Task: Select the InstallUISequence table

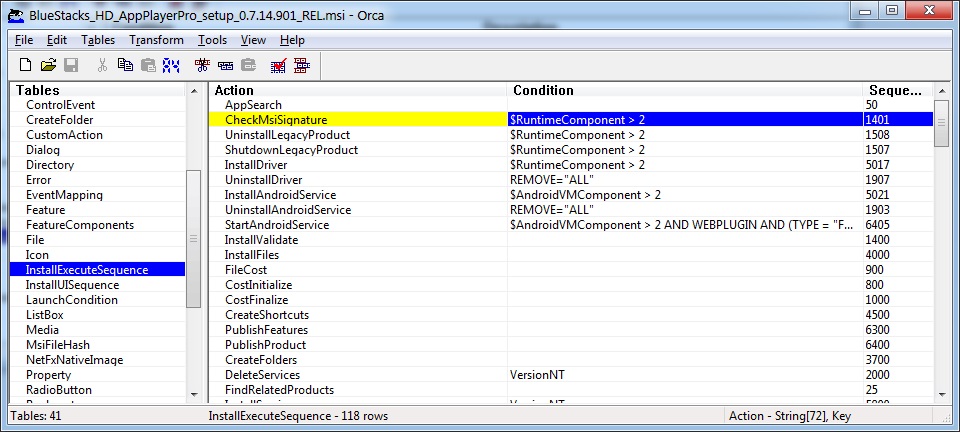Action: tap(72, 285)
